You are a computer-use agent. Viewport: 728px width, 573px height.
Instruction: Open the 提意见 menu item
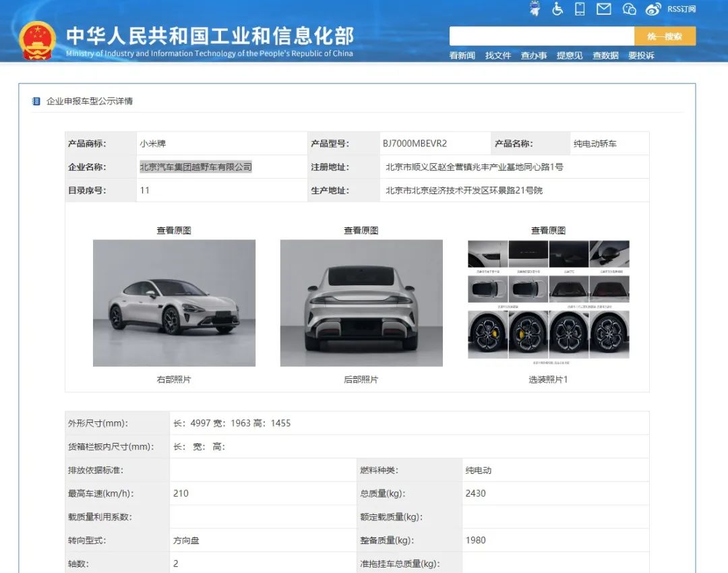[570, 55]
